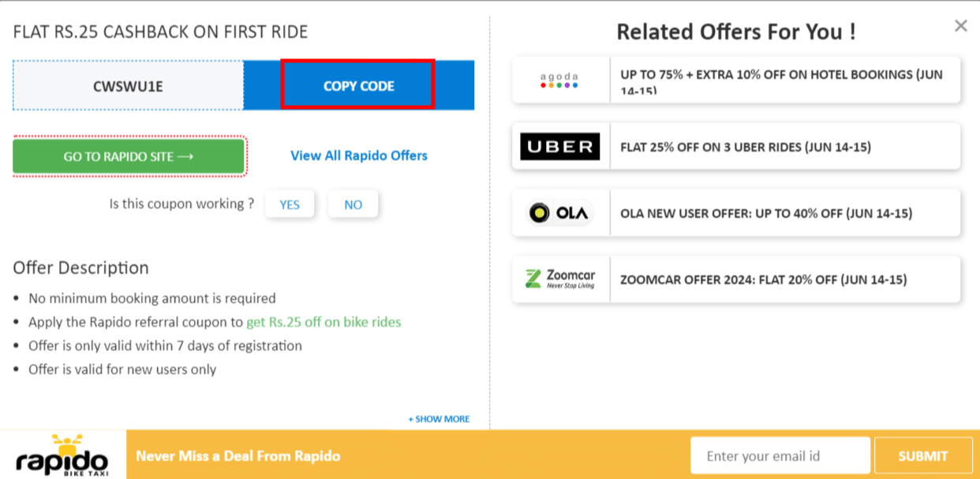
Task: Close the Related Offers panel
Action: coord(960,25)
